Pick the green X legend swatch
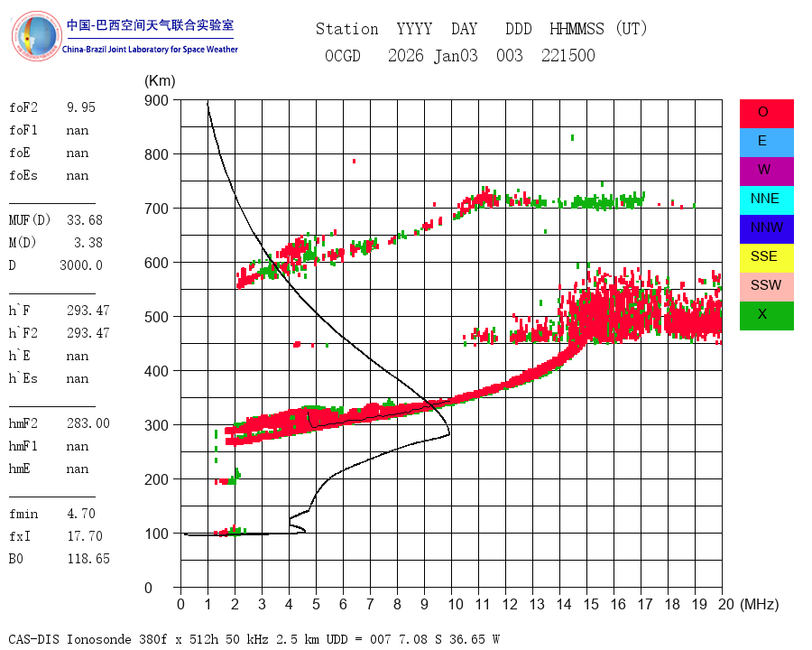This screenshot has height=650, width=812. [x=766, y=316]
